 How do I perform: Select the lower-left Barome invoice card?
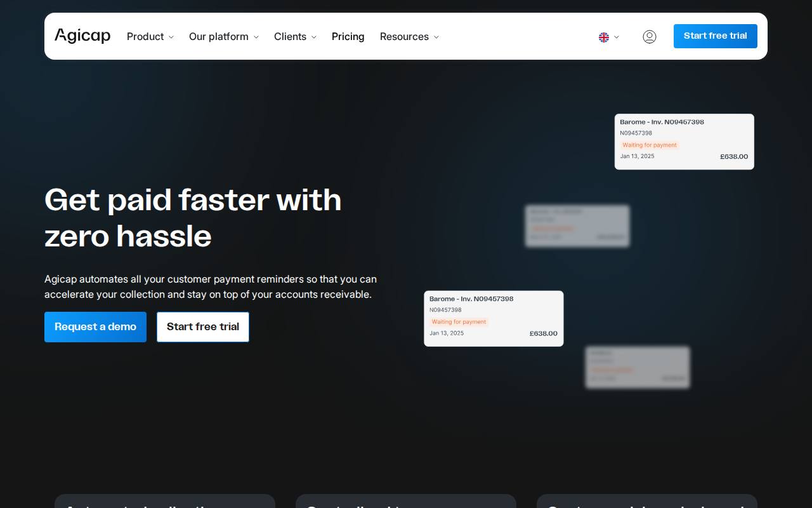click(494, 319)
